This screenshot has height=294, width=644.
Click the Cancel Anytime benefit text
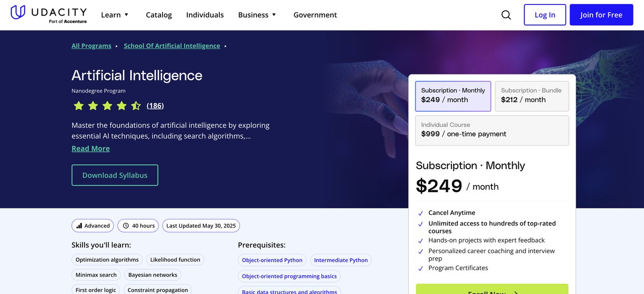pyautogui.click(x=452, y=213)
